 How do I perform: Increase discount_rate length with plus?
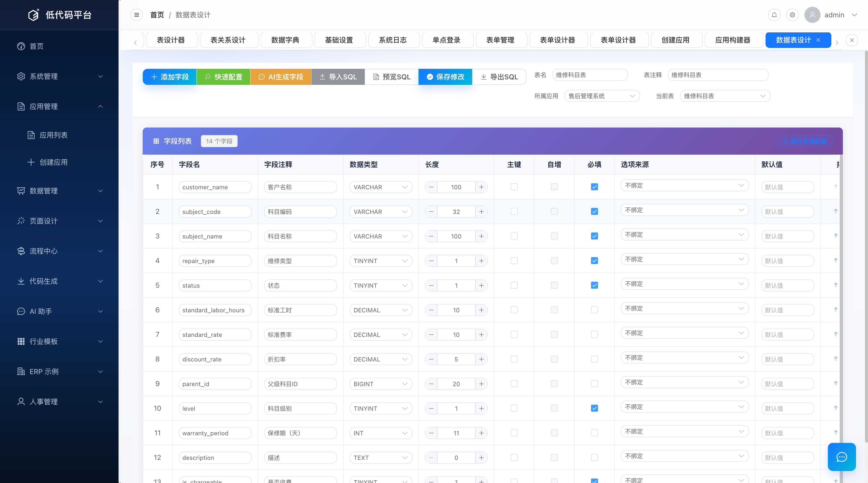(481, 359)
